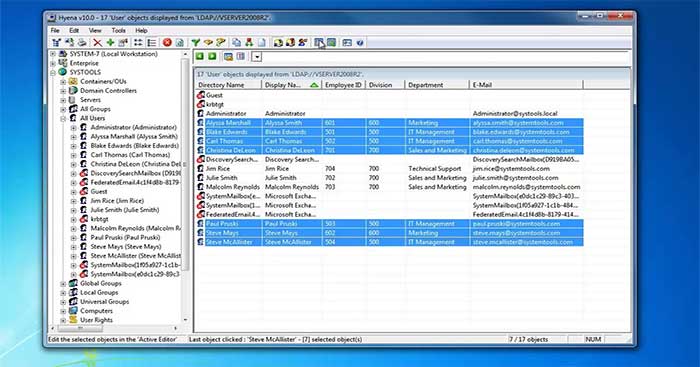This screenshot has height=367, width=700.
Task: Click the window layout icon before the help icon
Action: click(347, 43)
